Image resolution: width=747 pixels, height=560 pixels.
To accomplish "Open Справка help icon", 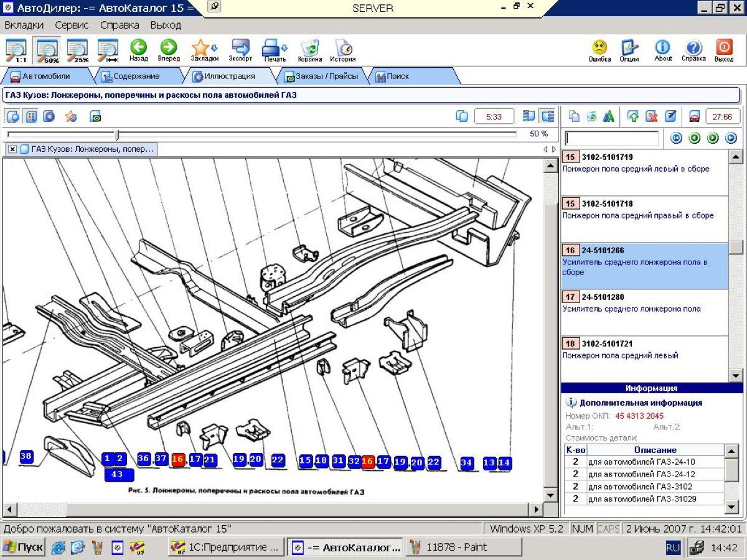I will 693,50.
